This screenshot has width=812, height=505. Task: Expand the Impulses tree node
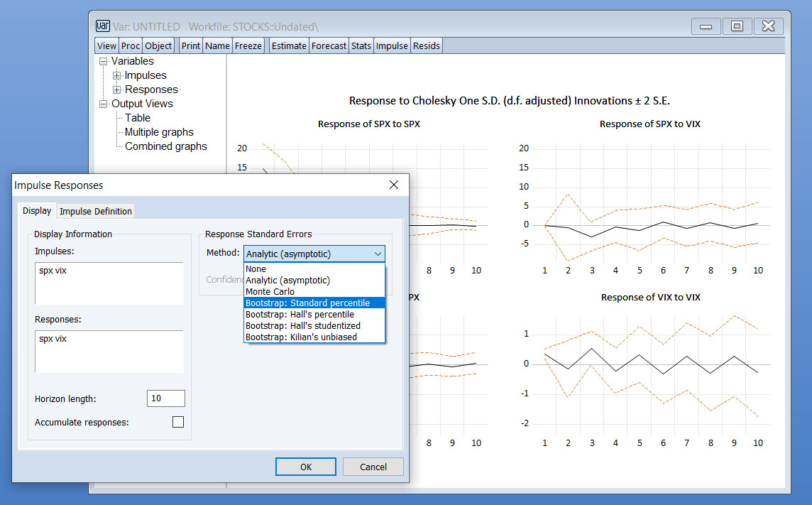116,75
